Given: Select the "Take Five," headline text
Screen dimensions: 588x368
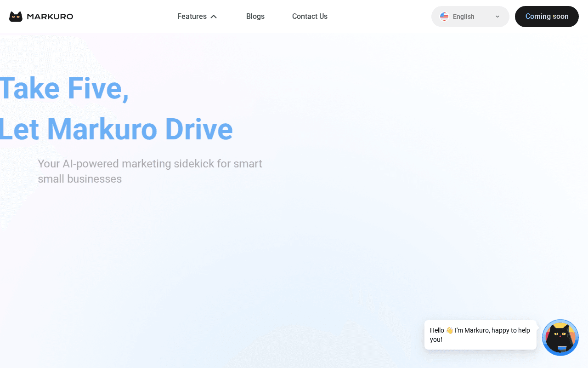Looking at the screenshot, I should click(x=64, y=88).
